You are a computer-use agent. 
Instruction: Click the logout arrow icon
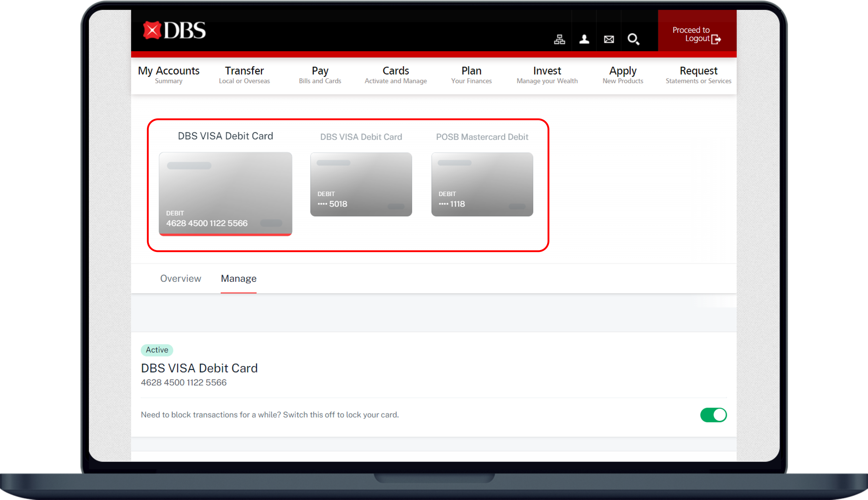(x=716, y=39)
